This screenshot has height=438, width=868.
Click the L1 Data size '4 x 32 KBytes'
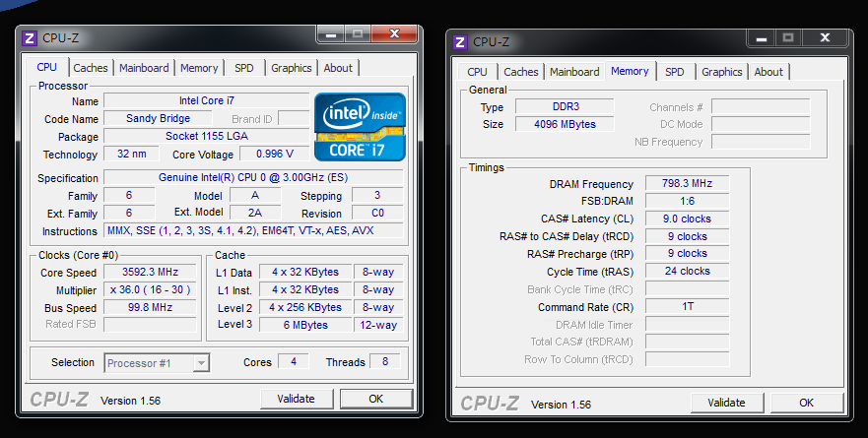coord(305,272)
